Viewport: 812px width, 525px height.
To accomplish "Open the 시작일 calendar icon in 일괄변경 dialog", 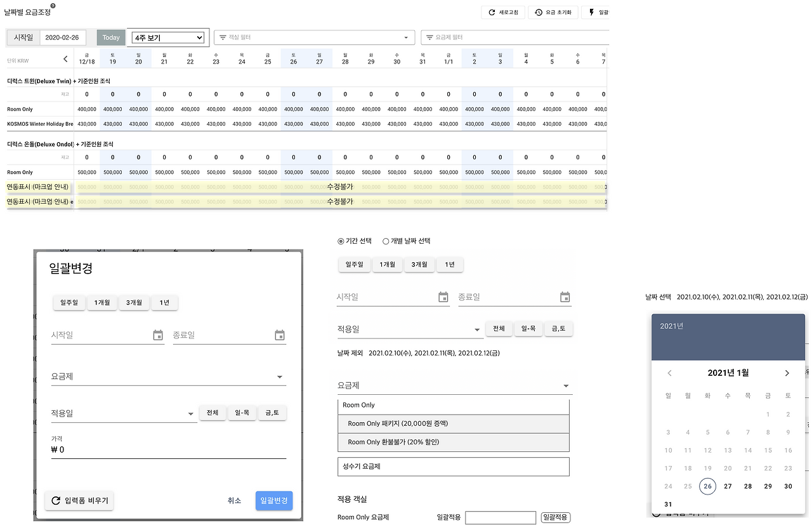I will point(158,335).
